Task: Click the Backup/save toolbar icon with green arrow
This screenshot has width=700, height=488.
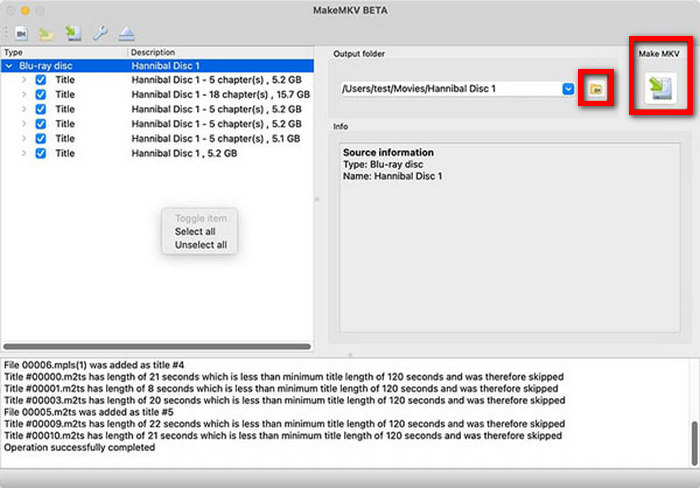Action: 74,33
